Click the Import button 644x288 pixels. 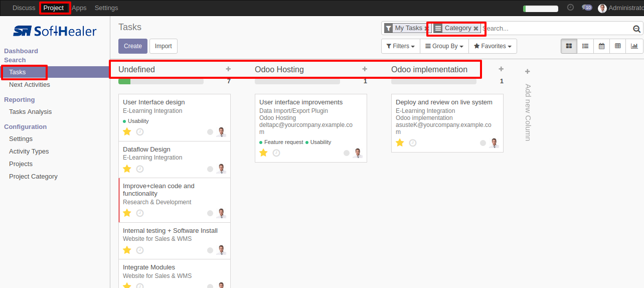[164, 46]
